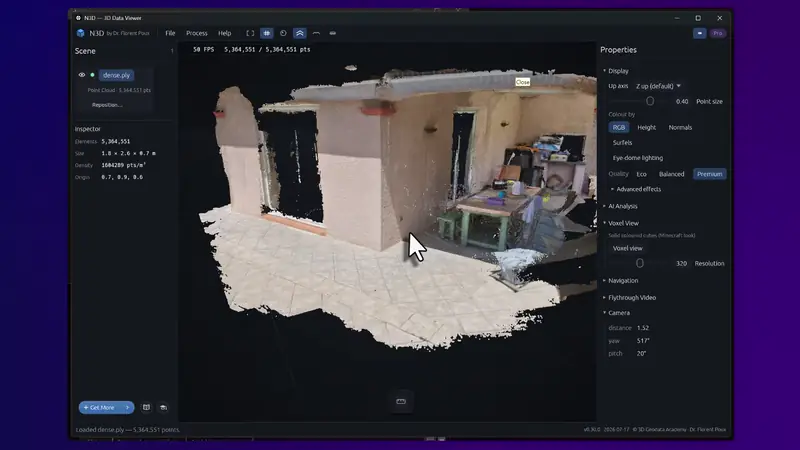Image resolution: width=800 pixels, height=450 pixels.
Task: Click the app icon in the title bar
Action: click(x=78, y=18)
